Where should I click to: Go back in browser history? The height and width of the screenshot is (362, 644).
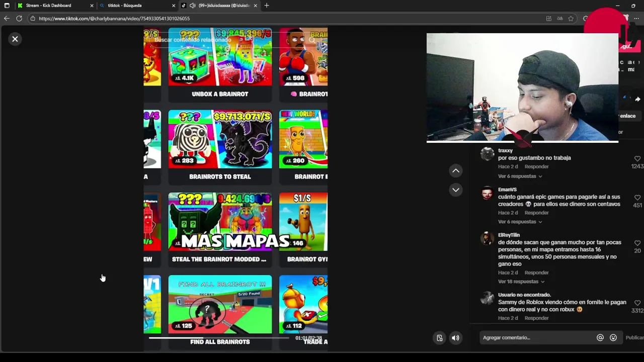7,19
